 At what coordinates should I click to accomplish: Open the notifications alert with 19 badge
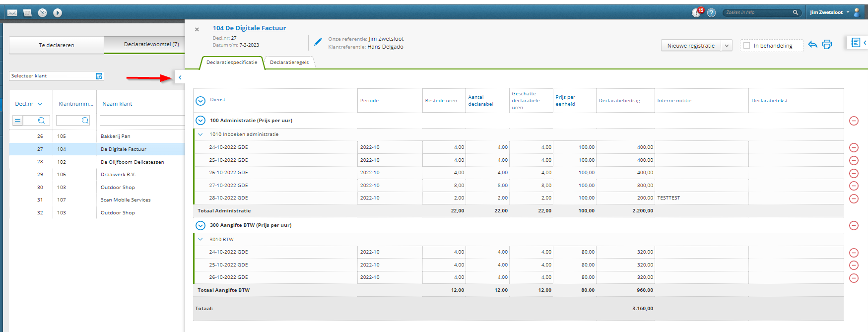click(x=697, y=13)
